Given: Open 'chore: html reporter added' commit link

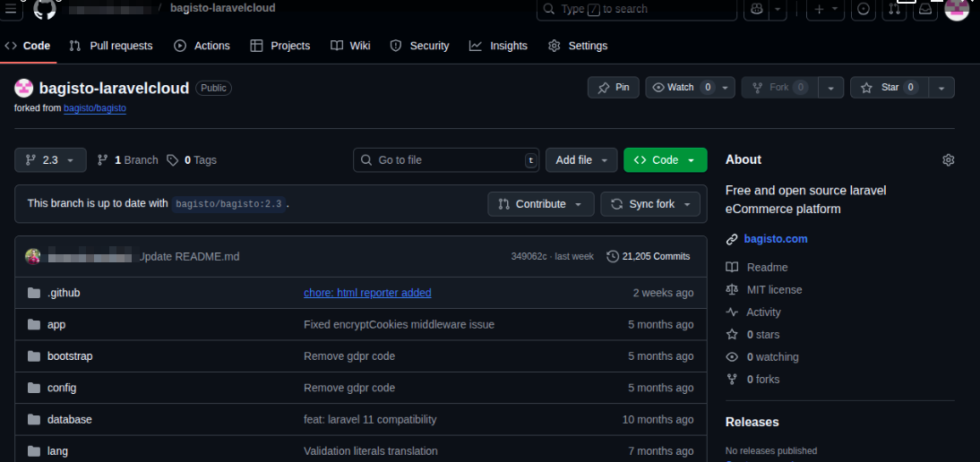Looking at the screenshot, I should coord(367,293).
